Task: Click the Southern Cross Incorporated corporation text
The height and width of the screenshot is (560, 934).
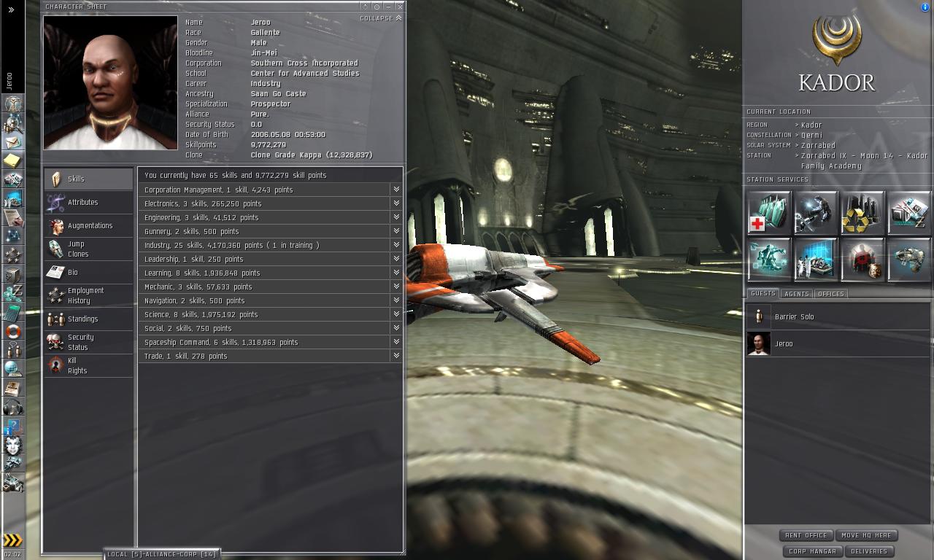Action: 304,63
